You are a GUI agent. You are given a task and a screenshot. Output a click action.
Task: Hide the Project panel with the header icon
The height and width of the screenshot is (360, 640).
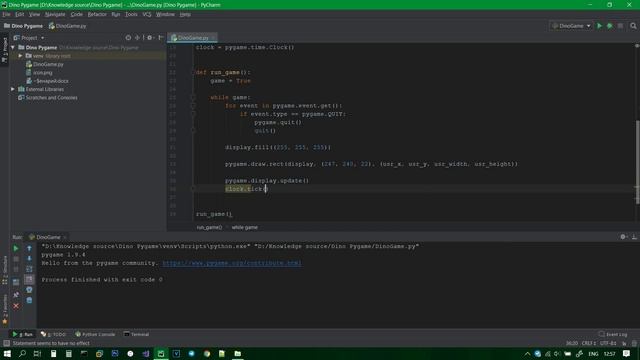[x=161, y=38]
